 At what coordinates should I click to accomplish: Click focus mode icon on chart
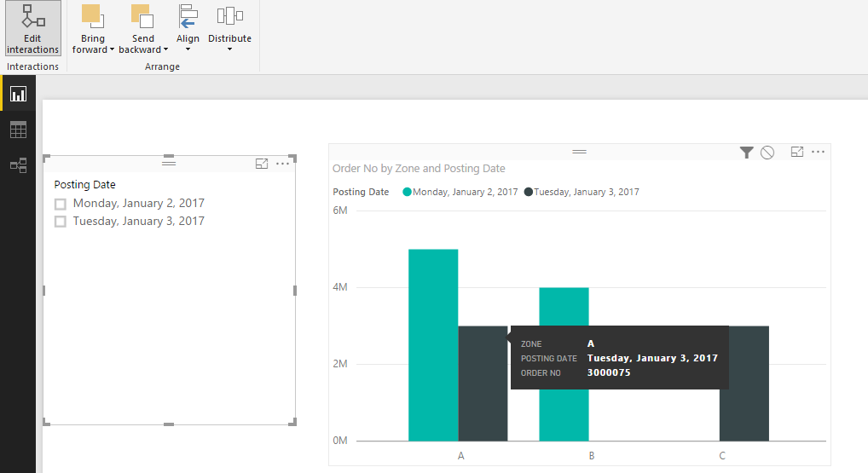797,152
